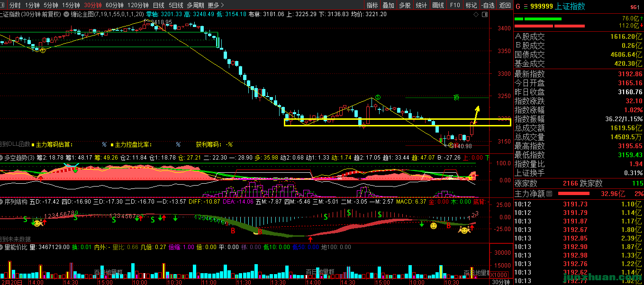Switch to 60分钟 period
Screen dimensions: 644x285
pos(115,5)
